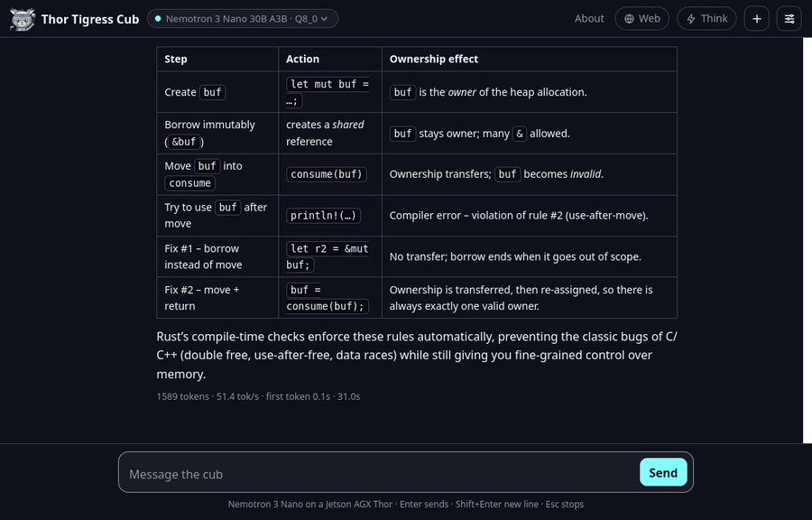Toggle the Web search mode

pyautogui.click(x=641, y=19)
